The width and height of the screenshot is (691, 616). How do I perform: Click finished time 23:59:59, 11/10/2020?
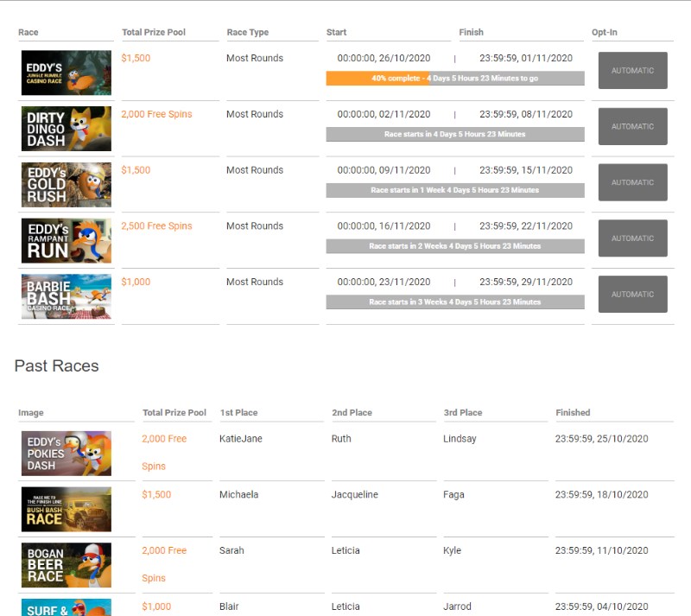[601, 550]
